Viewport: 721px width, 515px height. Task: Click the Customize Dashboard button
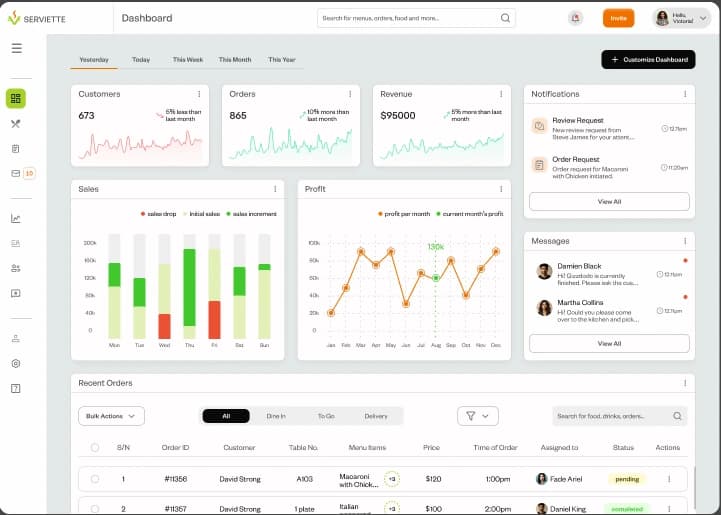click(x=648, y=60)
